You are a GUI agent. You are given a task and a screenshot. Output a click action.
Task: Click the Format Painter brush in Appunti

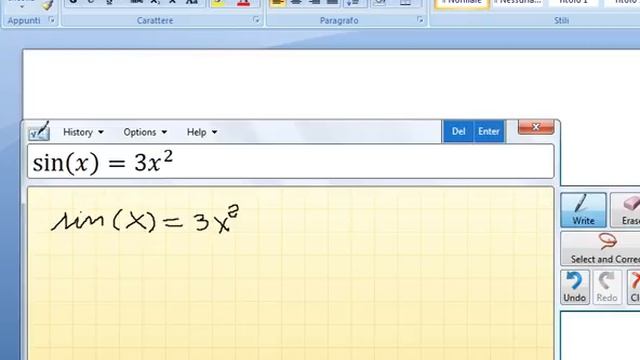click(x=48, y=4)
